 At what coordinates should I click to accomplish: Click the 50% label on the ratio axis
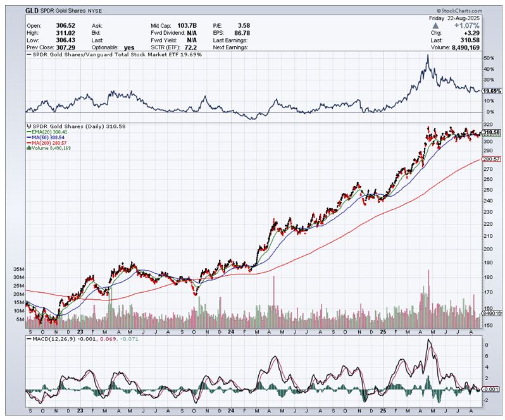pos(489,58)
